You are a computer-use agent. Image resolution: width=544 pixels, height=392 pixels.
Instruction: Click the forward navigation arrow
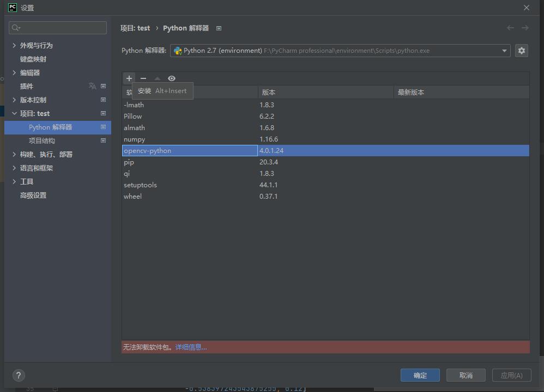pyautogui.click(x=524, y=28)
